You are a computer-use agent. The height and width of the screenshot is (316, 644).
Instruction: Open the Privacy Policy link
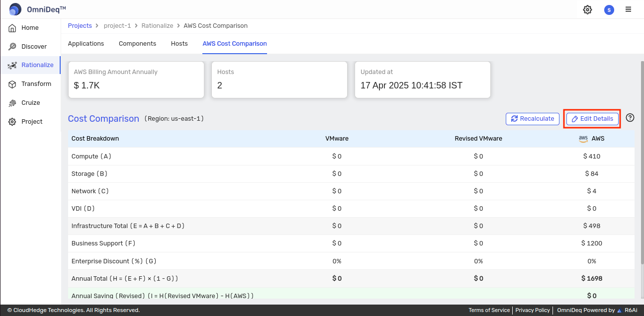tap(533, 310)
